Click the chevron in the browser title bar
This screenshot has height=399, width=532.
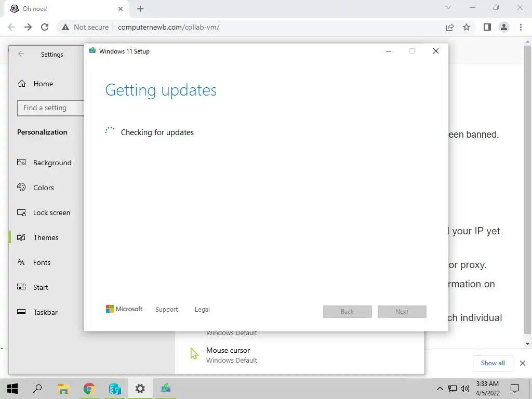pos(448,7)
